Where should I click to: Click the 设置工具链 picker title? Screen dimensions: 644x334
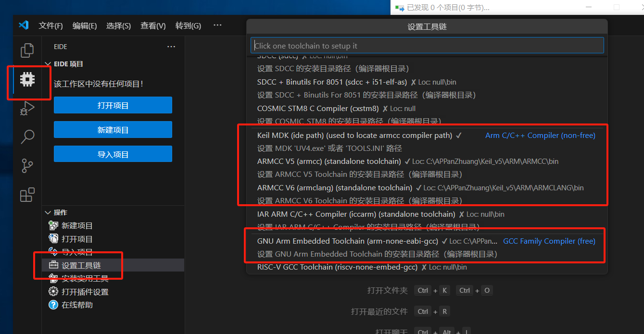(x=427, y=27)
